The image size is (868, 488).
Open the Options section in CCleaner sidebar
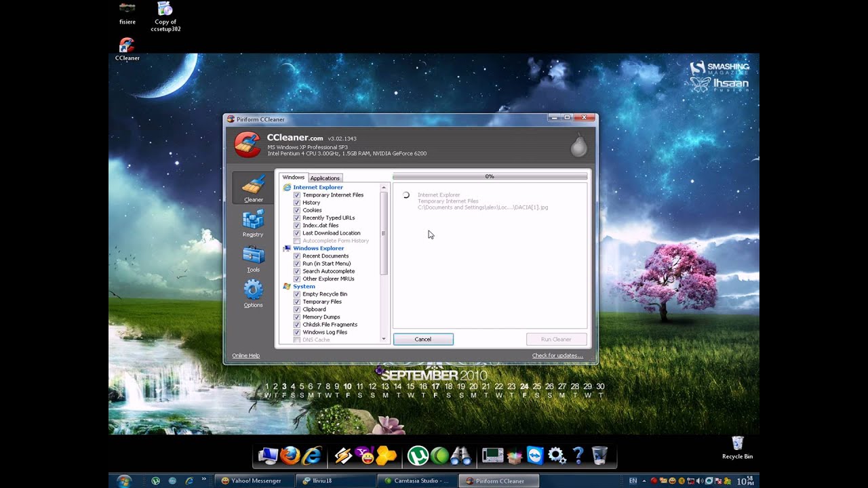[253, 294]
